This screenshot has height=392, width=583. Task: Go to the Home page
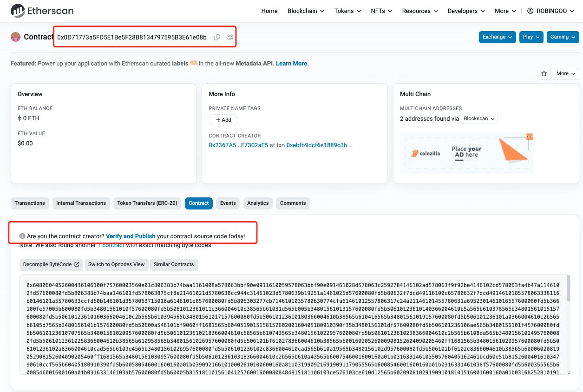pyautogui.click(x=269, y=11)
